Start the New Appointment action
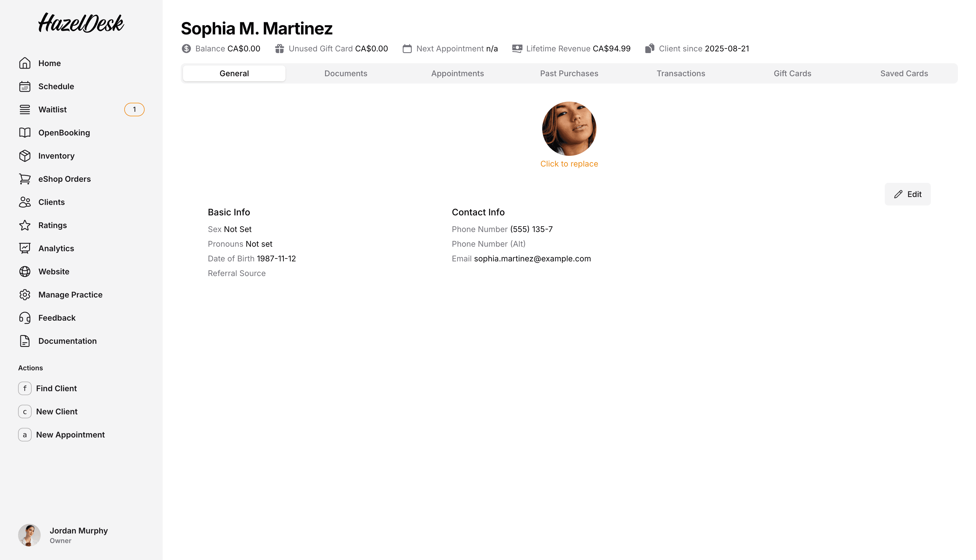This screenshot has width=976, height=560. (x=70, y=435)
